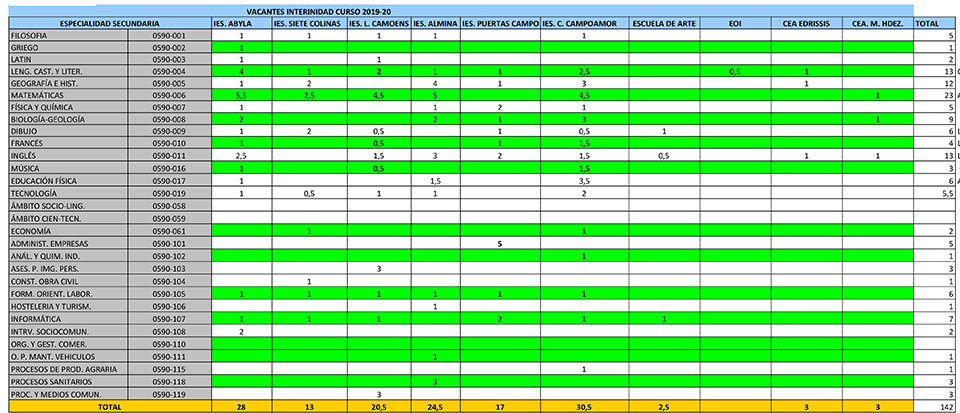This screenshot has height=413, width=960.
Task: Click MATEMÁTICAS value '5,5' under IES. ABYLA
Action: (242, 95)
